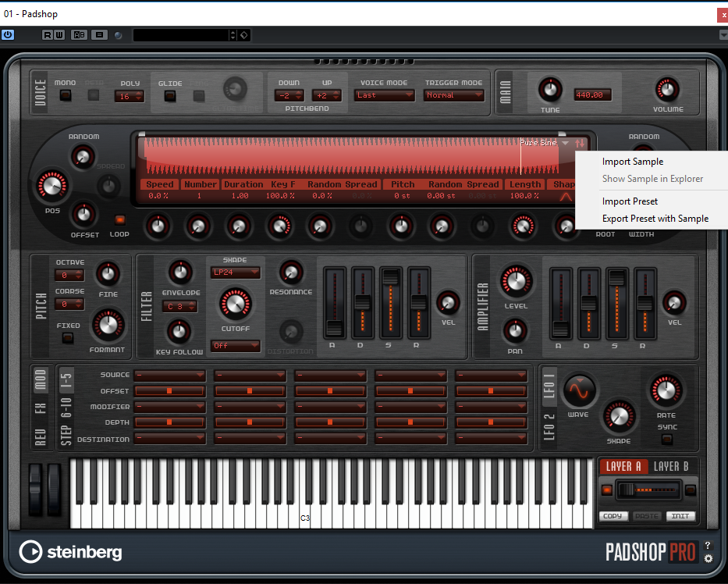
Task: Open the Trigger Mode Normal dropdown
Action: tap(453, 95)
